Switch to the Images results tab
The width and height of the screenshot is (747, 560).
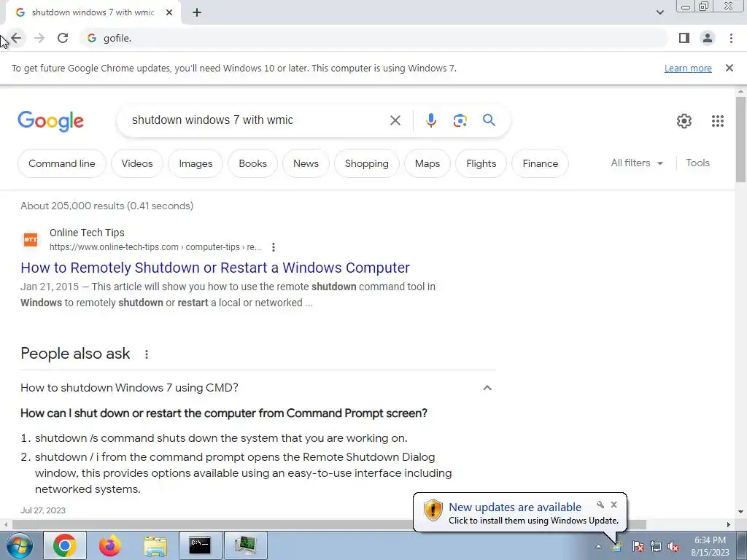[196, 163]
